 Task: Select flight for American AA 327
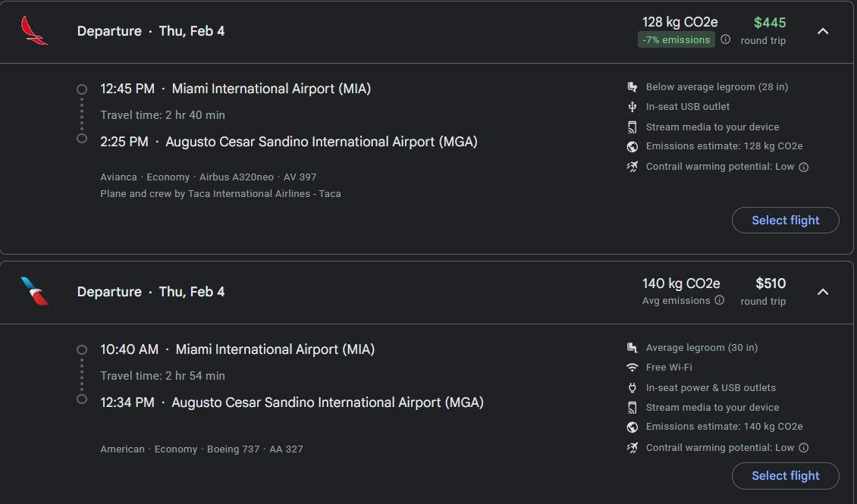(x=786, y=476)
